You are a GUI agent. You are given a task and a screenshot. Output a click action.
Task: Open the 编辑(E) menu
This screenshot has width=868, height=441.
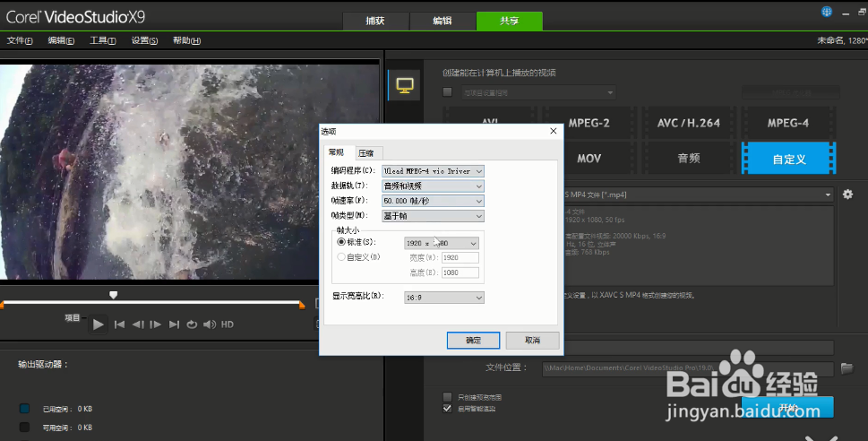tap(61, 40)
